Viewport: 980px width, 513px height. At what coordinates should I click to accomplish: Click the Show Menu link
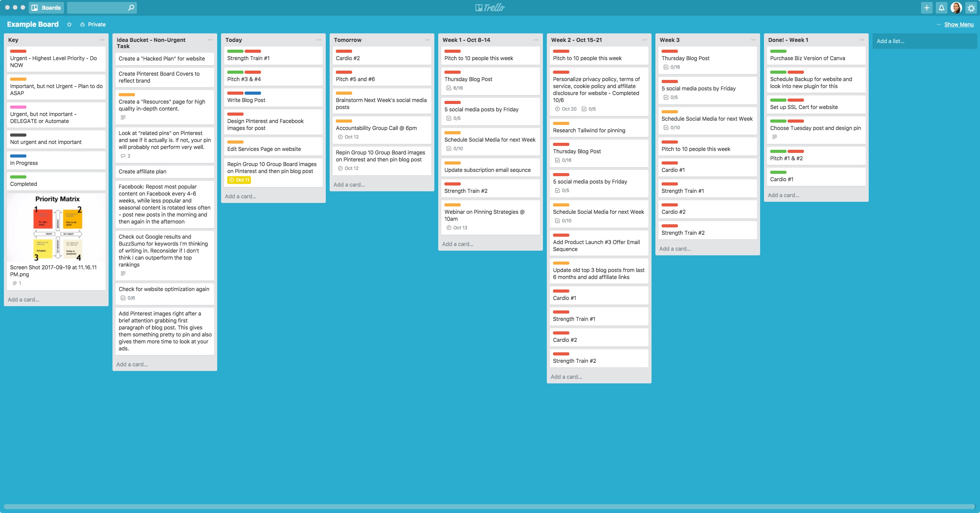pyautogui.click(x=959, y=24)
